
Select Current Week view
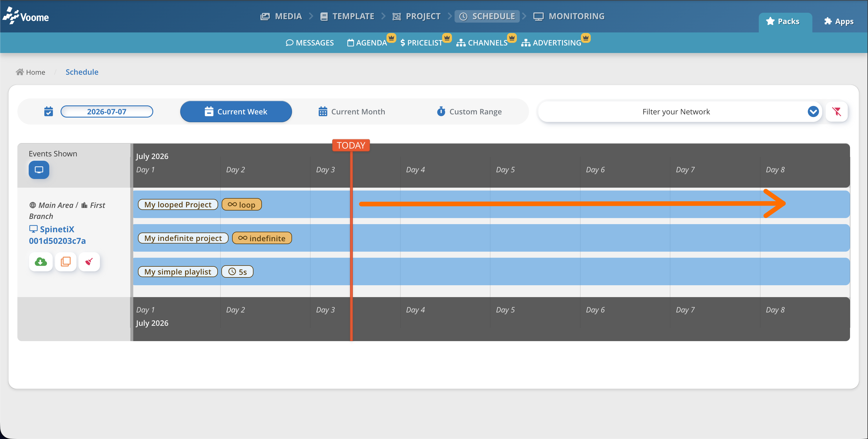236,111
